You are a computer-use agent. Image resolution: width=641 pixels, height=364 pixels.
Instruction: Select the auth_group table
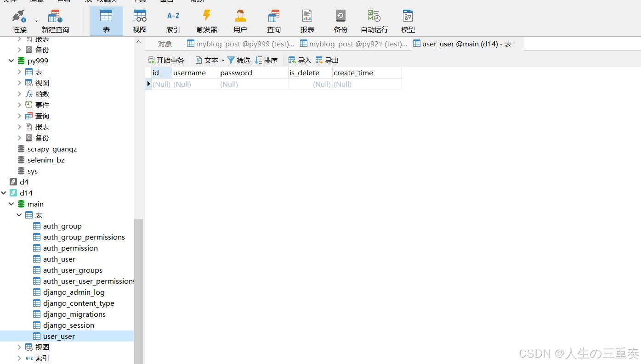62,226
